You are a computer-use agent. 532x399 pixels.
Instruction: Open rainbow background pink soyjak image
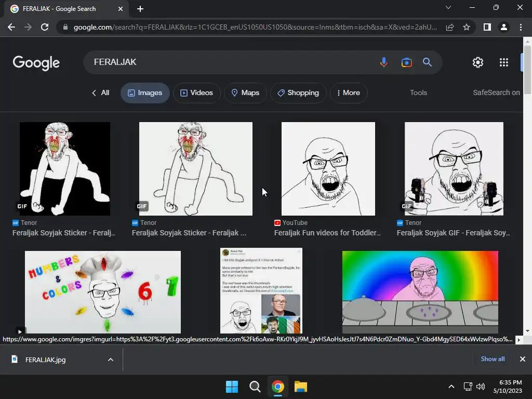pyautogui.click(x=420, y=292)
